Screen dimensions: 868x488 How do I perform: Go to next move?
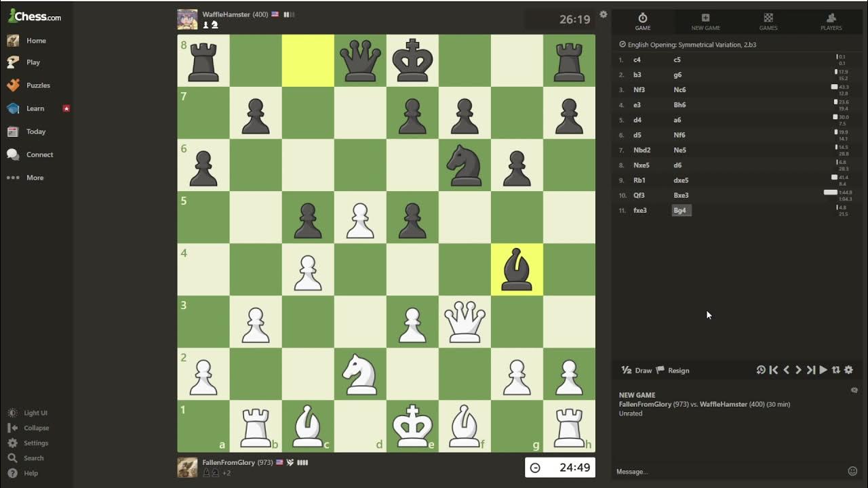click(x=798, y=370)
